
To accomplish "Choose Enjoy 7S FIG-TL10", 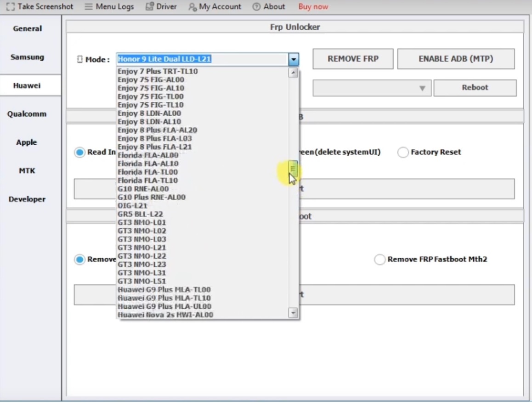I will tap(203, 105).
